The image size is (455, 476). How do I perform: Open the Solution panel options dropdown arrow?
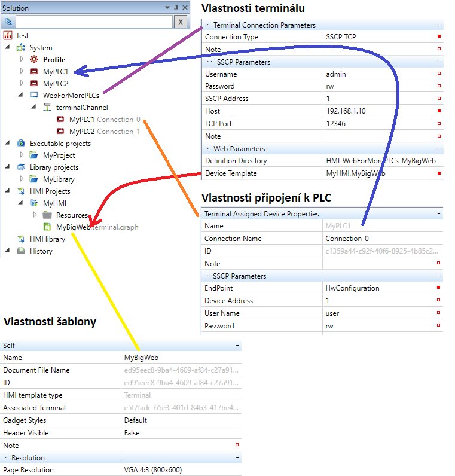[x=166, y=8]
